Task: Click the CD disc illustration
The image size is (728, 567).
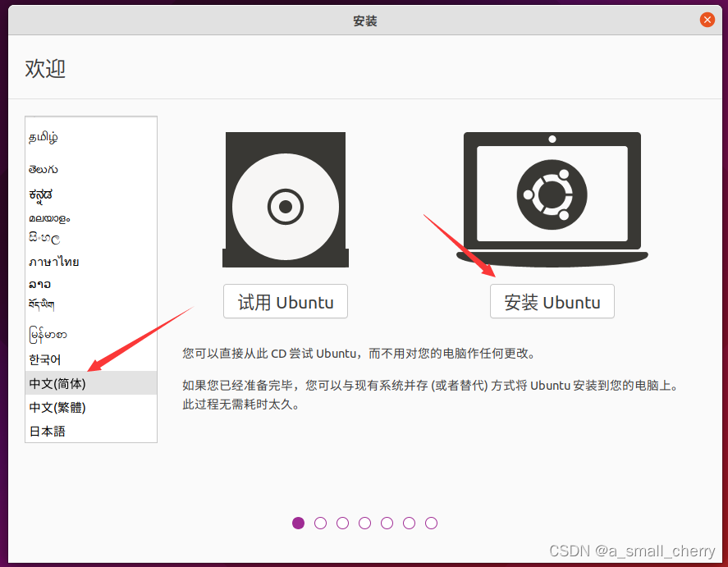Action: pos(286,199)
